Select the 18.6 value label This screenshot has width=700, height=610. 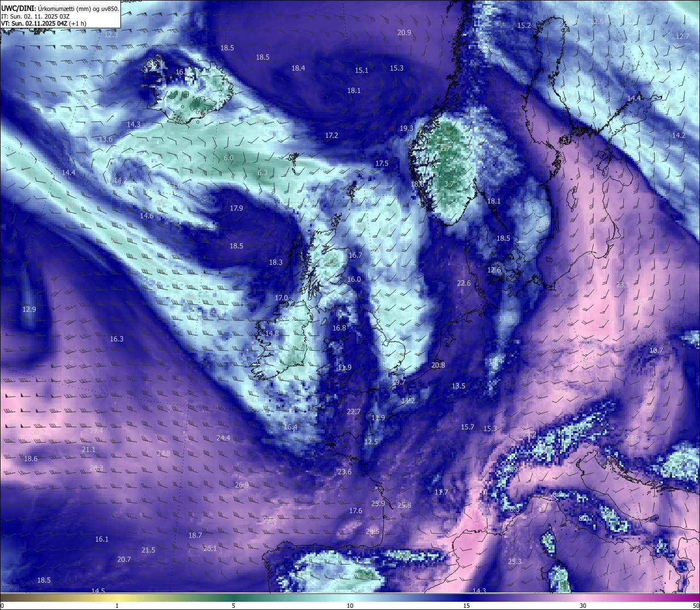31,459
